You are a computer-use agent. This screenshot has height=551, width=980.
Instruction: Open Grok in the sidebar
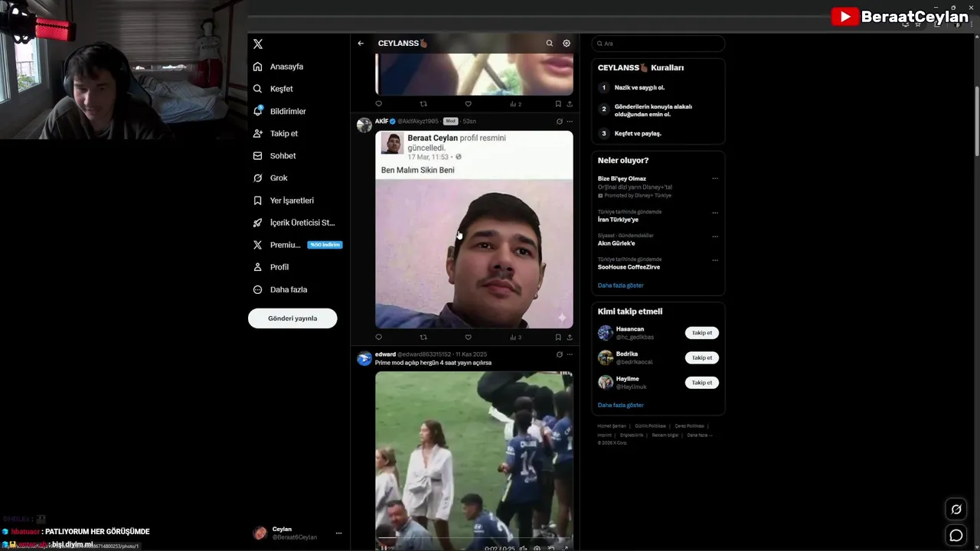click(270, 178)
